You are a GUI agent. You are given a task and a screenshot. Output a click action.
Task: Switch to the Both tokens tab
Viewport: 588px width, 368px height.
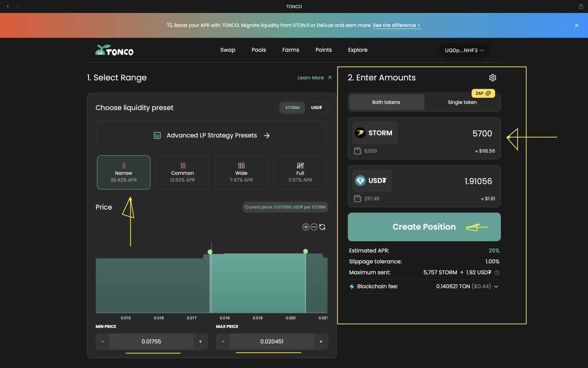[x=386, y=102]
